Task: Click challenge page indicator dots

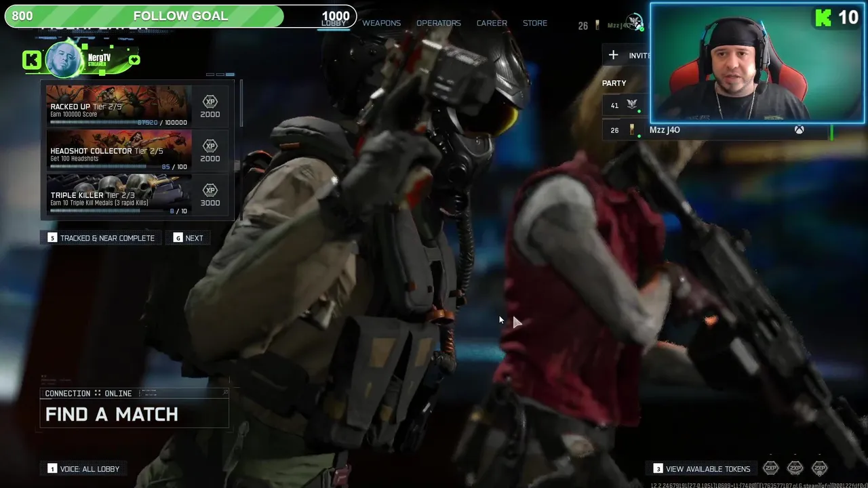Action: tap(220, 75)
